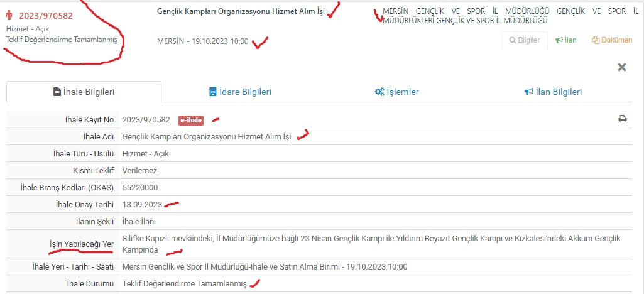The height and width of the screenshot is (294, 644).
Task: Click the Kısmi Teklif value Verilemez
Action: (139, 171)
